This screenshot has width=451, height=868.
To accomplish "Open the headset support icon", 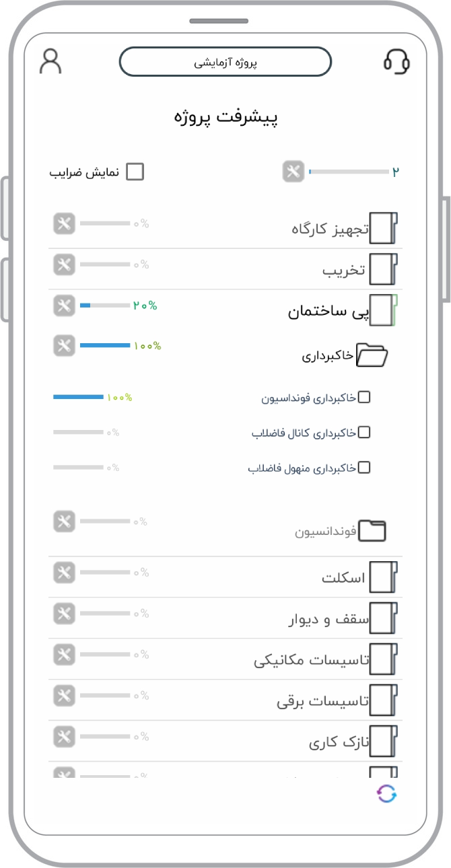I will click(x=397, y=61).
